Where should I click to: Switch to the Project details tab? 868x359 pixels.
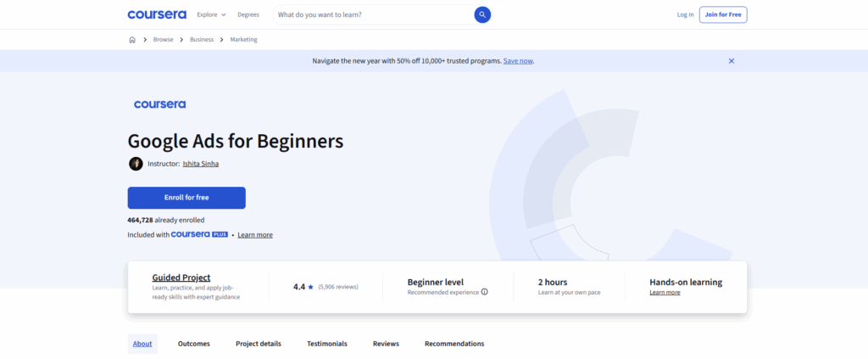(x=259, y=344)
